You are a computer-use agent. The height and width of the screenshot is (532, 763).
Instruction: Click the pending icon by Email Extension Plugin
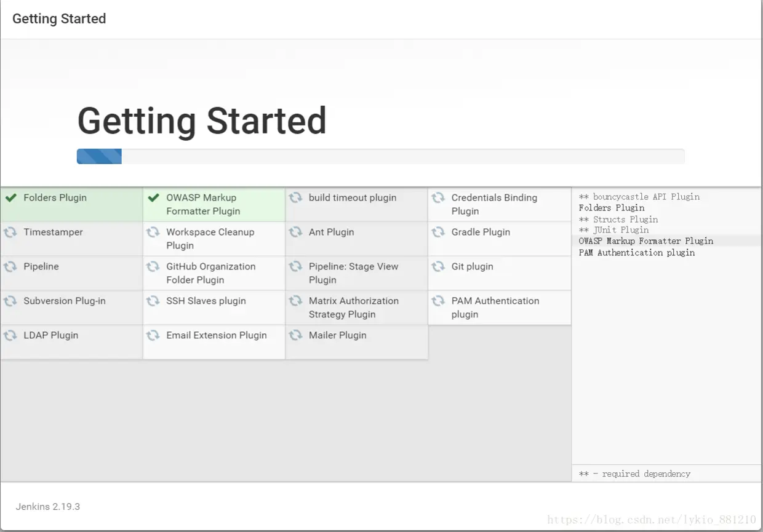click(153, 335)
